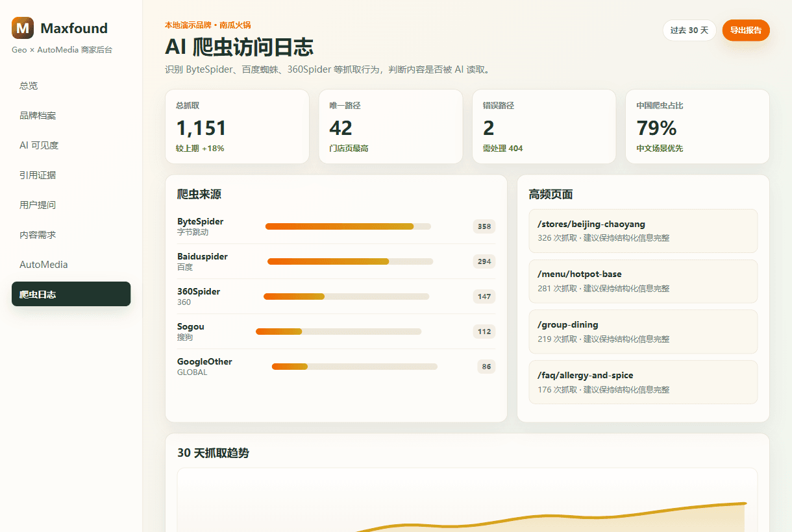The height and width of the screenshot is (532, 792).
Task: Click the 30 天抓取趋势 heading
Action: click(213, 453)
